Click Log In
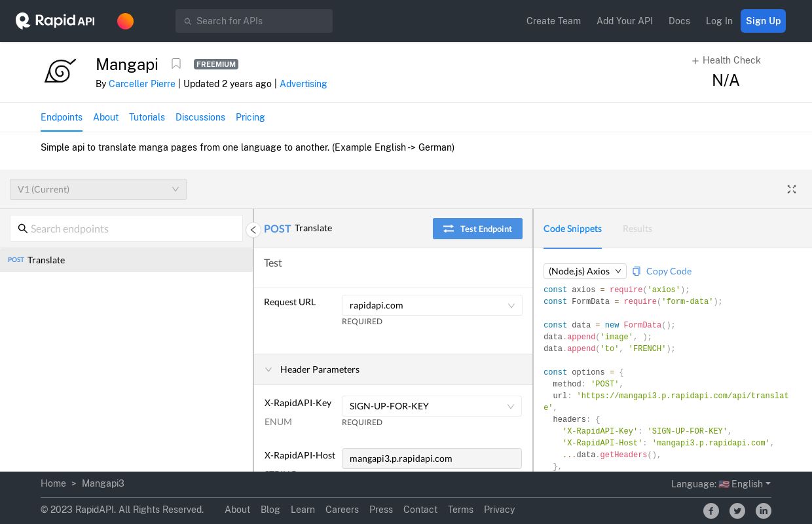Viewport: 812px width, 524px height. tap(719, 21)
